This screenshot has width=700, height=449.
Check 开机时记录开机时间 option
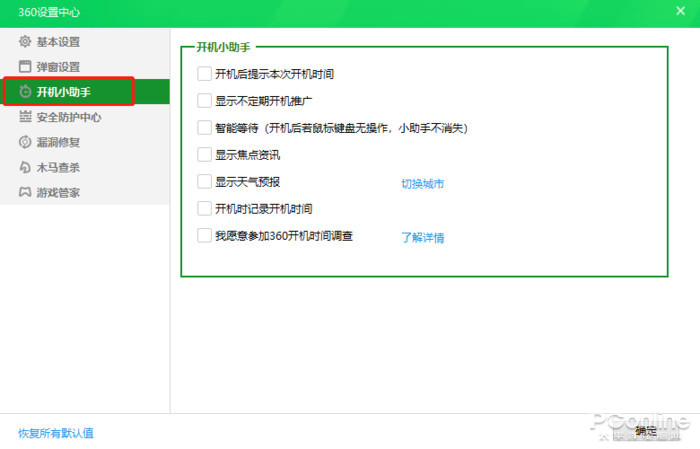[x=204, y=208]
